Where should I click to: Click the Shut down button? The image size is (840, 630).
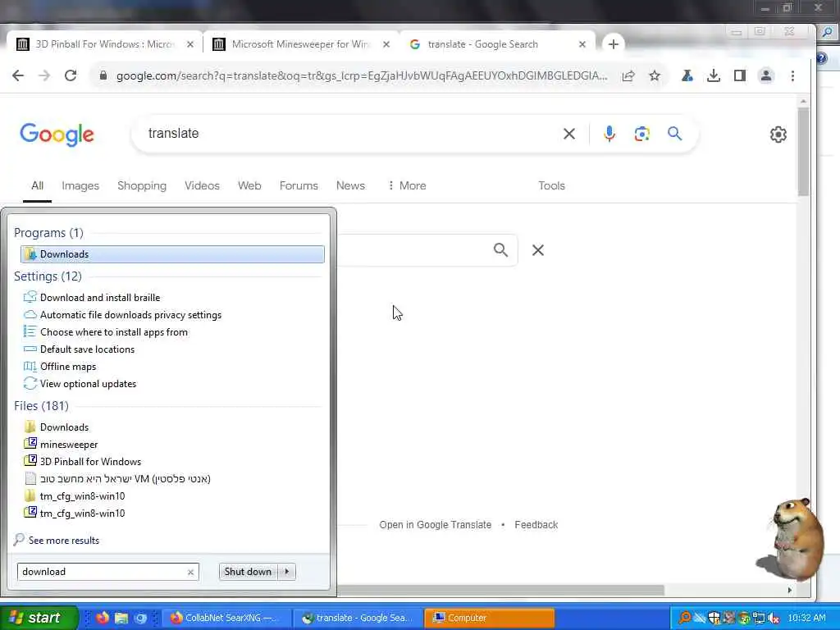248,572
